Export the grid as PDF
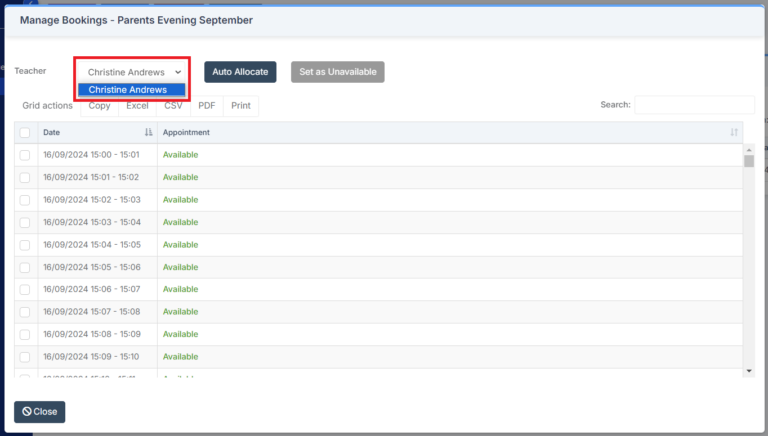This screenshot has width=768, height=436. coord(206,105)
